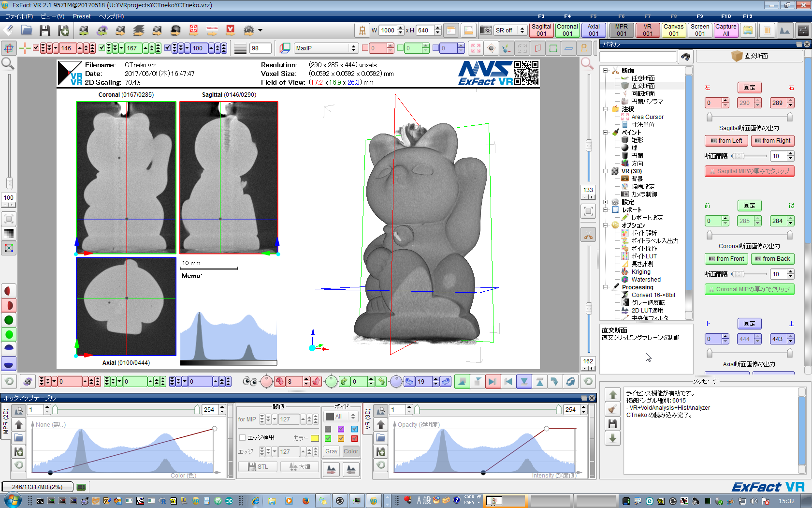
Task: Click the camera capture icon
Action: tap(485, 30)
